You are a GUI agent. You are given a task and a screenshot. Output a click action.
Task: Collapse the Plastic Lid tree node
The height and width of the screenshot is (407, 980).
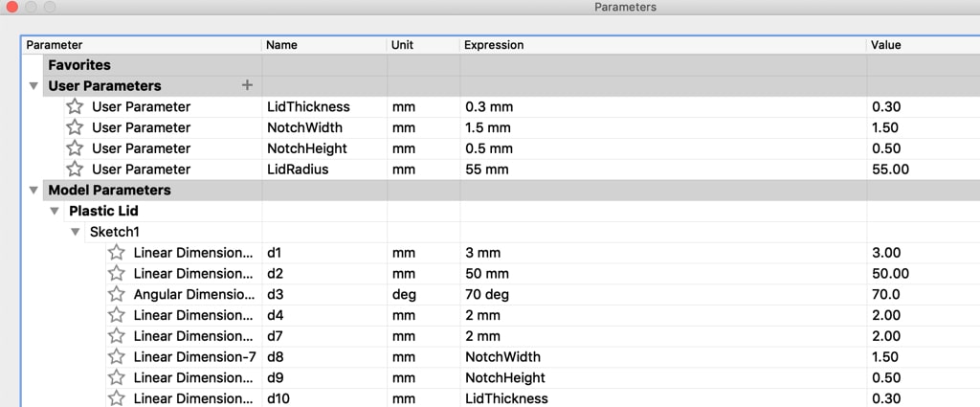point(55,212)
